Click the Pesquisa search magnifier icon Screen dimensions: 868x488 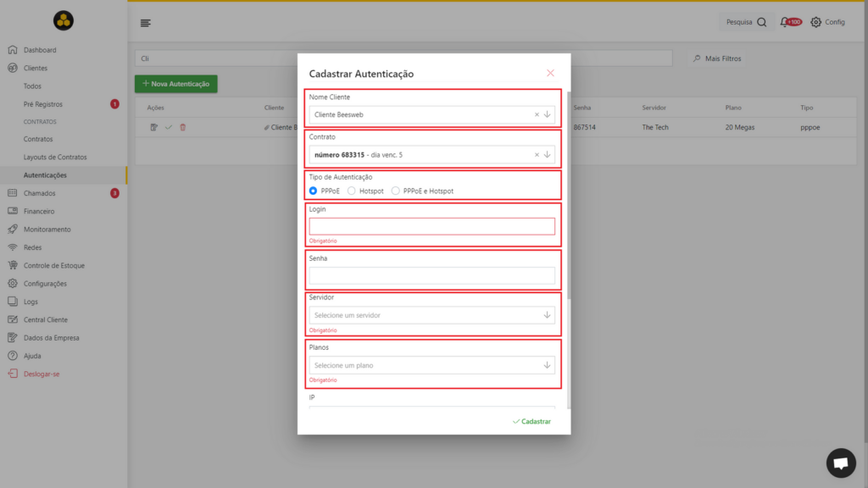click(x=762, y=22)
